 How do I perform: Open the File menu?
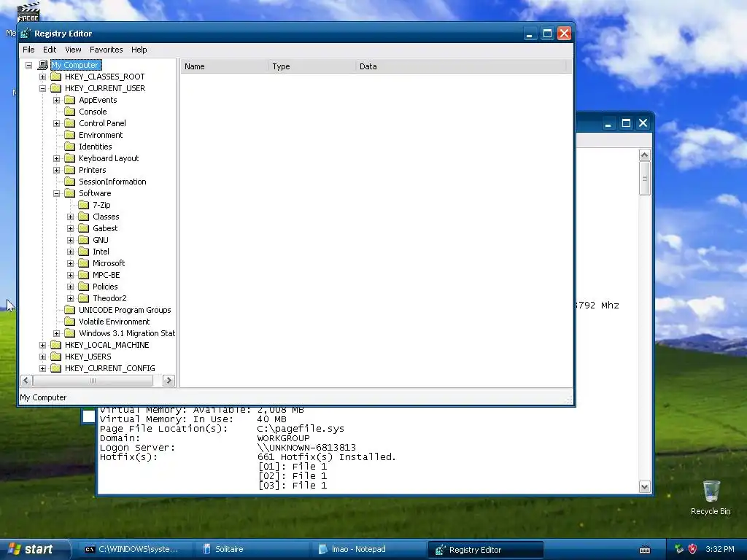(28, 50)
